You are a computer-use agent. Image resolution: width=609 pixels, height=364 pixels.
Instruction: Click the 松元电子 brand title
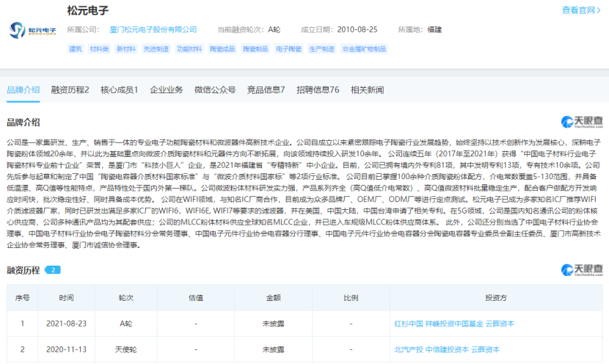click(x=88, y=10)
